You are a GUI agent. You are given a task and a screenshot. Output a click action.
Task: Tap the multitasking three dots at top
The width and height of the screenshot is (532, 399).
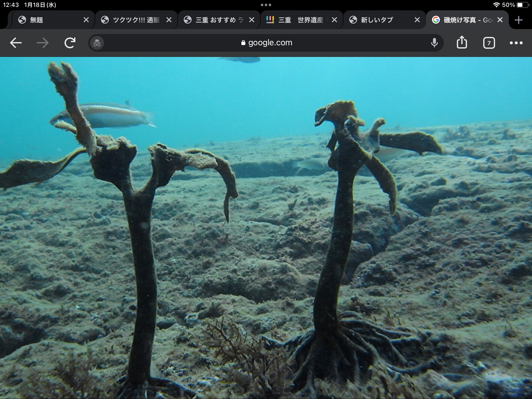pos(266,5)
